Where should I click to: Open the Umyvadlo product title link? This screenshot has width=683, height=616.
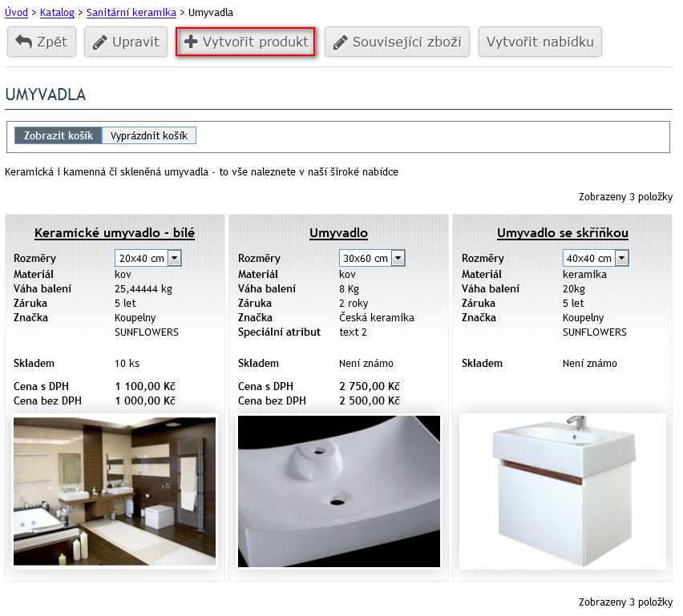338,233
